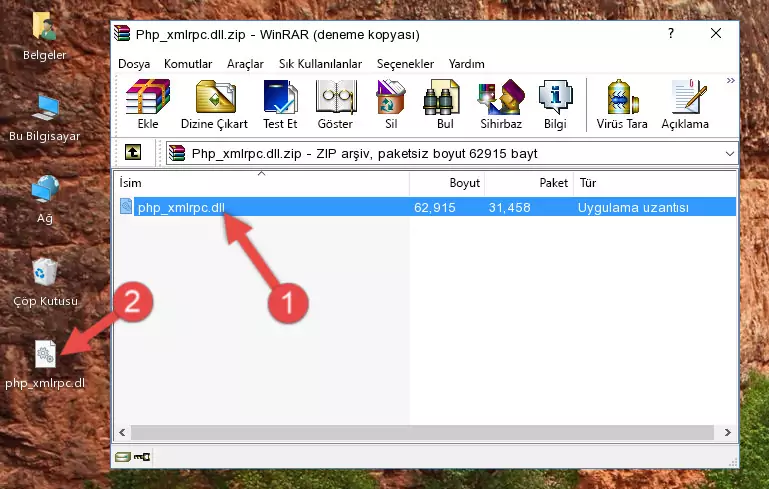Click the php_xmlrpc.dll file icon in list row

[126, 206]
